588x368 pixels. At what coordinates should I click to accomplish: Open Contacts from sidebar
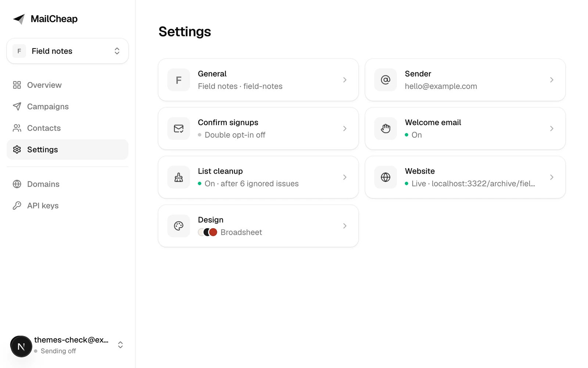(x=68, y=128)
